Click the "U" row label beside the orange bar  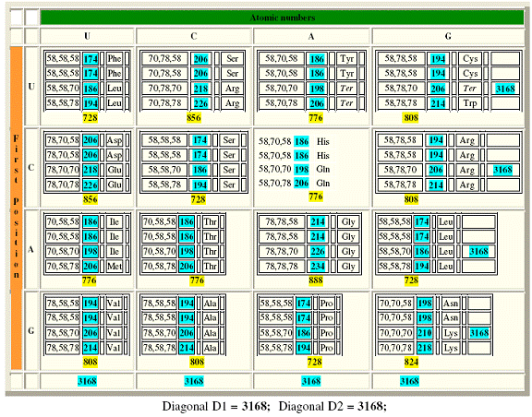click(31, 87)
